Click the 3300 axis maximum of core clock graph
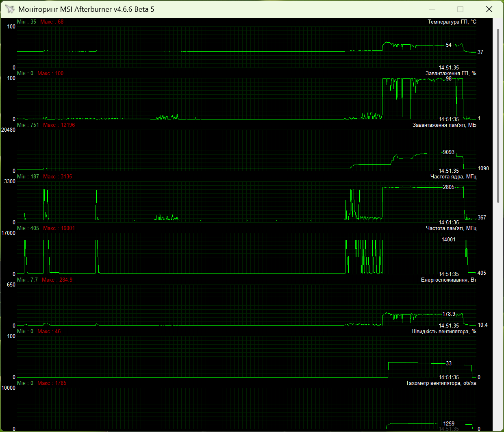This screenshot has height=432, width=504. pyautogui.click(x=10, y=182)
